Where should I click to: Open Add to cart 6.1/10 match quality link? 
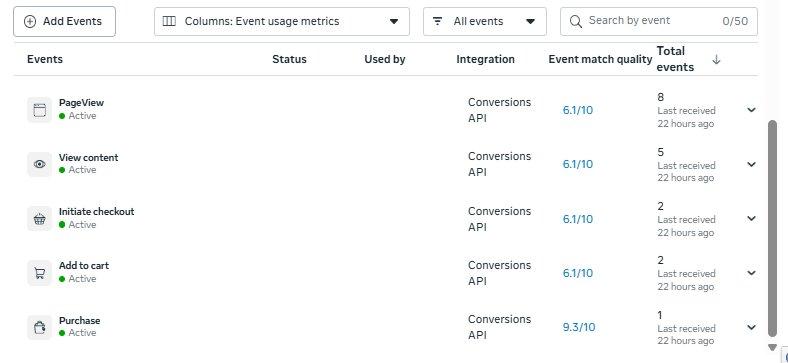tap(577, 273)
